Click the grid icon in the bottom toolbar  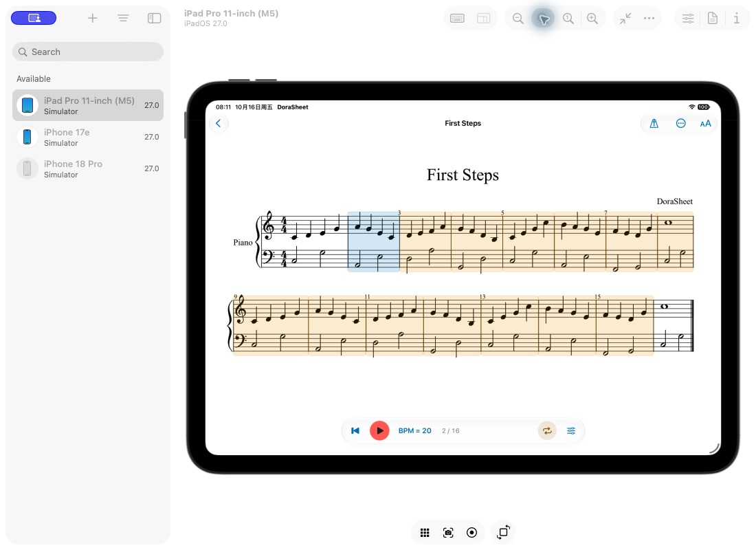coord(425,533)
